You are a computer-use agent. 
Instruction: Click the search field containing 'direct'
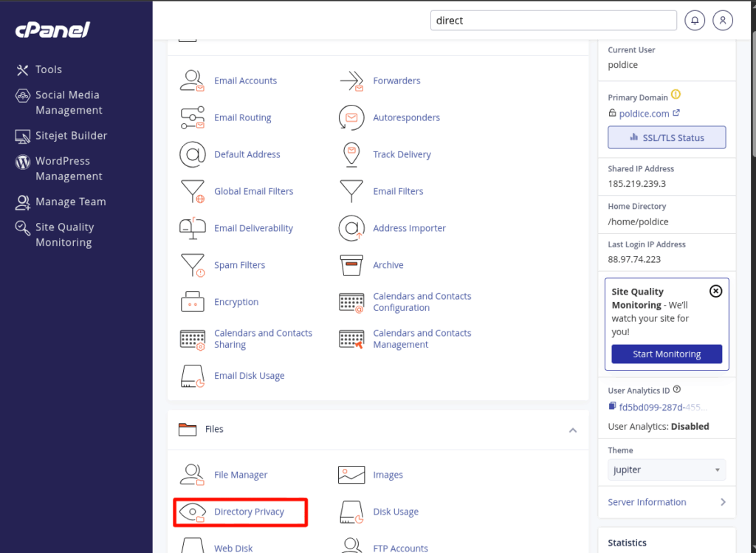coord(553,21)
